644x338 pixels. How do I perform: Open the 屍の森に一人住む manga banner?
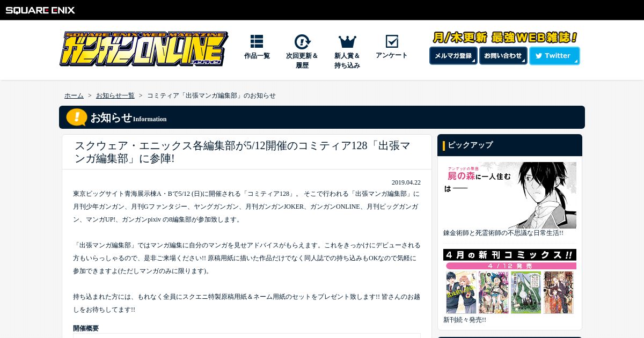click(x=510, y=195)
